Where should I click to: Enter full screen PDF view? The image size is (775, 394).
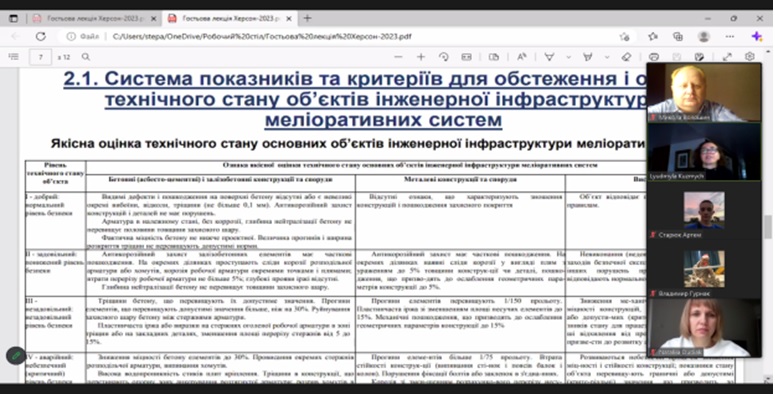click(727, 57)
